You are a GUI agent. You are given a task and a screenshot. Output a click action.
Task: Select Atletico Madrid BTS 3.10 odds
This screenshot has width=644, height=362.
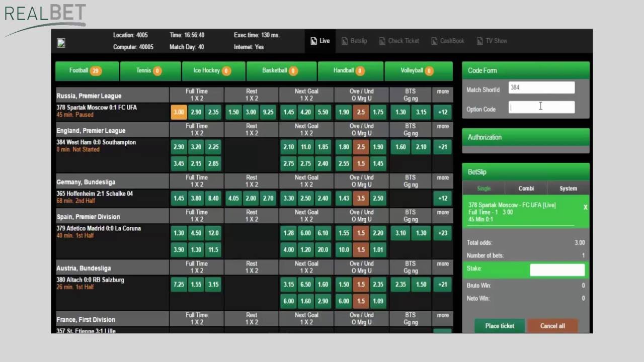coord(400,233)
